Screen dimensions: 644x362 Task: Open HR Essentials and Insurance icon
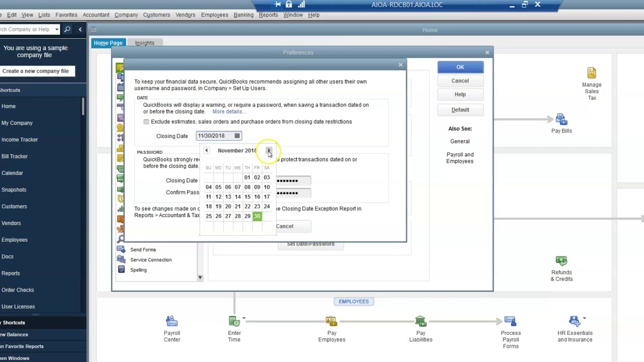[x=574, y=321]
